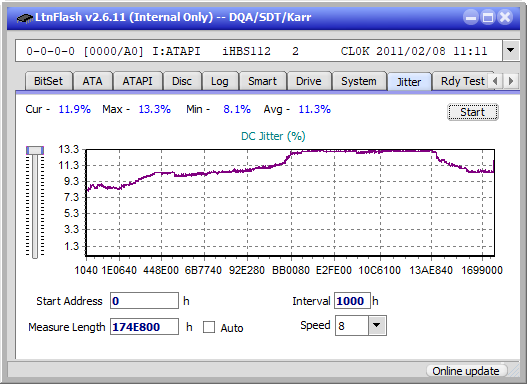Open the Rdy Test tab
527x384 pixels.
click(462, 81)
